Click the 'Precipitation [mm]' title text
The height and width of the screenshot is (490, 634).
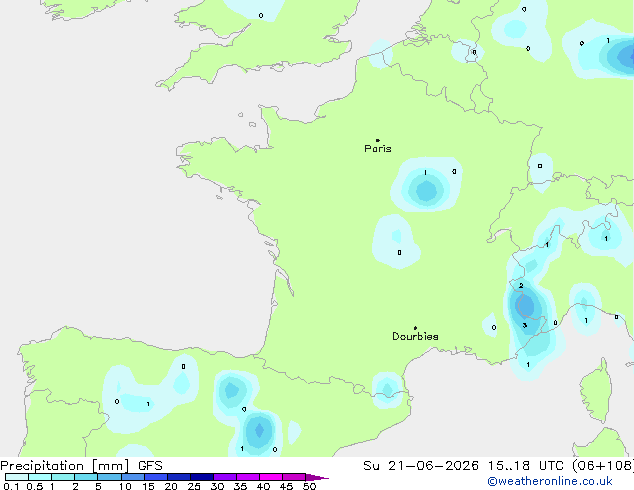point(65,466)
